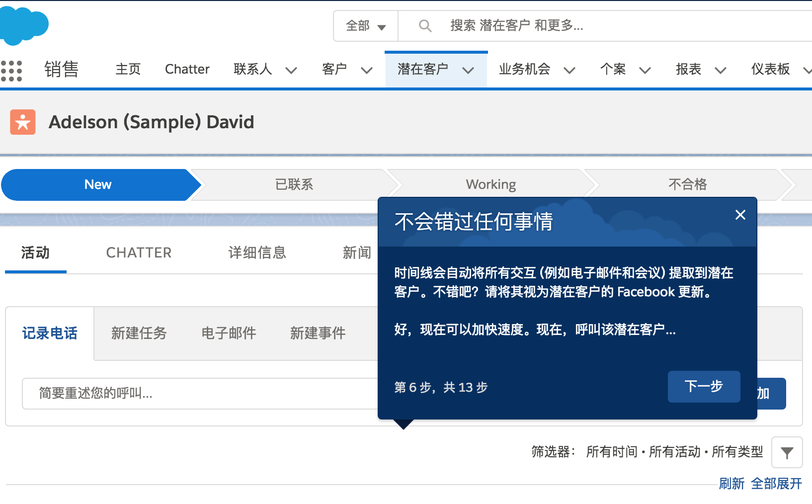Expand the 报表 nav chevron
This screenshot has height=504, width=812.
pyautogui.click(x=721, y=70)
